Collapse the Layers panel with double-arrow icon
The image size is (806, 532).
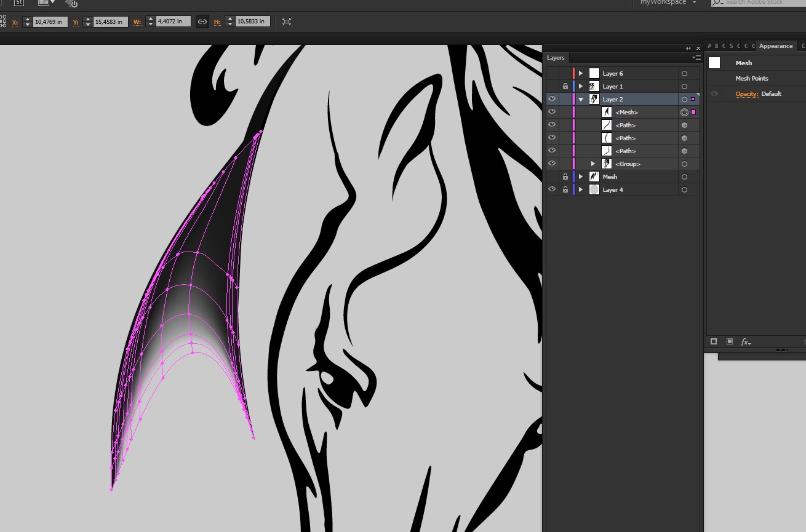tap(688, 49)
